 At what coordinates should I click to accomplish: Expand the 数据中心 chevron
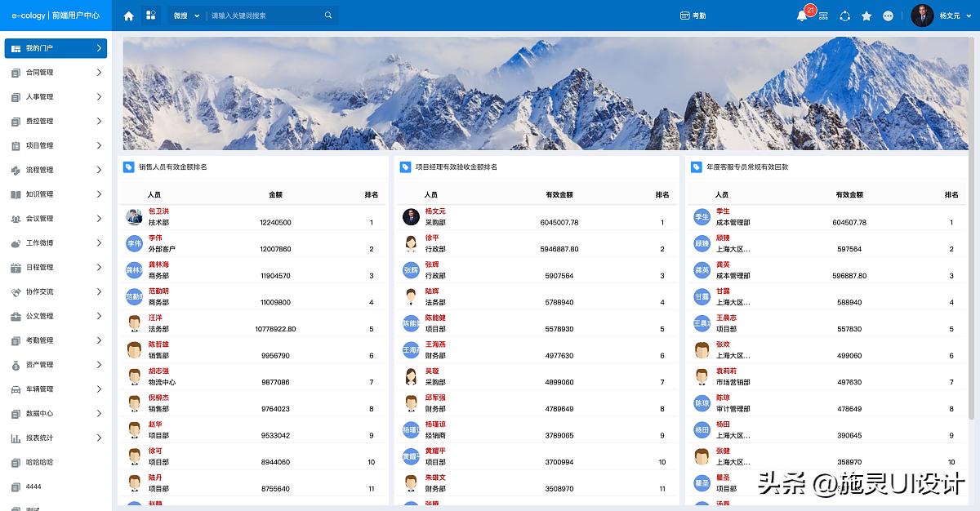[x=99, y=414]
